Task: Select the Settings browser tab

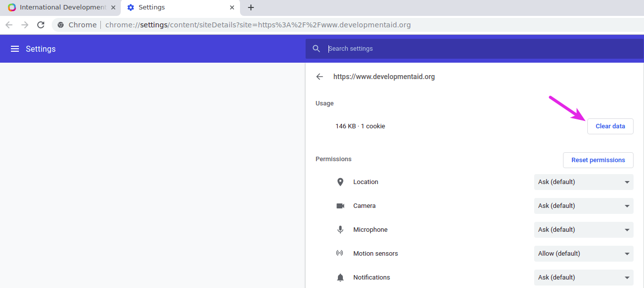Action: (x=174, y=7)
